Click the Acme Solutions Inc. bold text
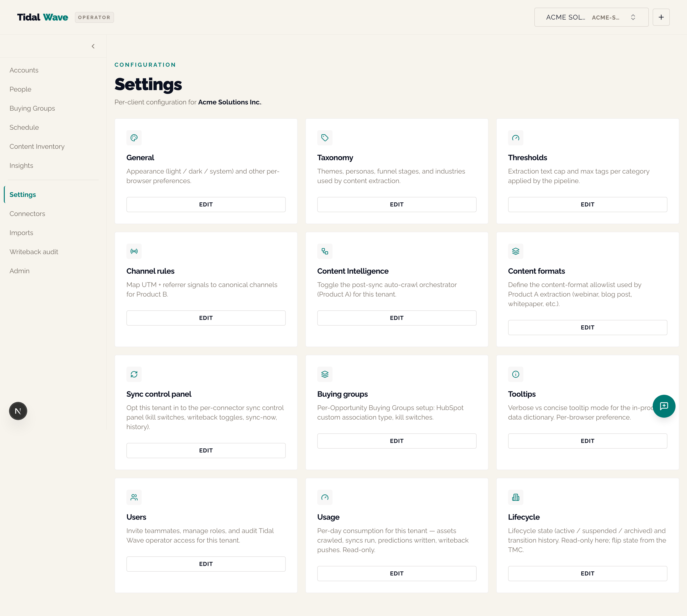 [229, 102]
